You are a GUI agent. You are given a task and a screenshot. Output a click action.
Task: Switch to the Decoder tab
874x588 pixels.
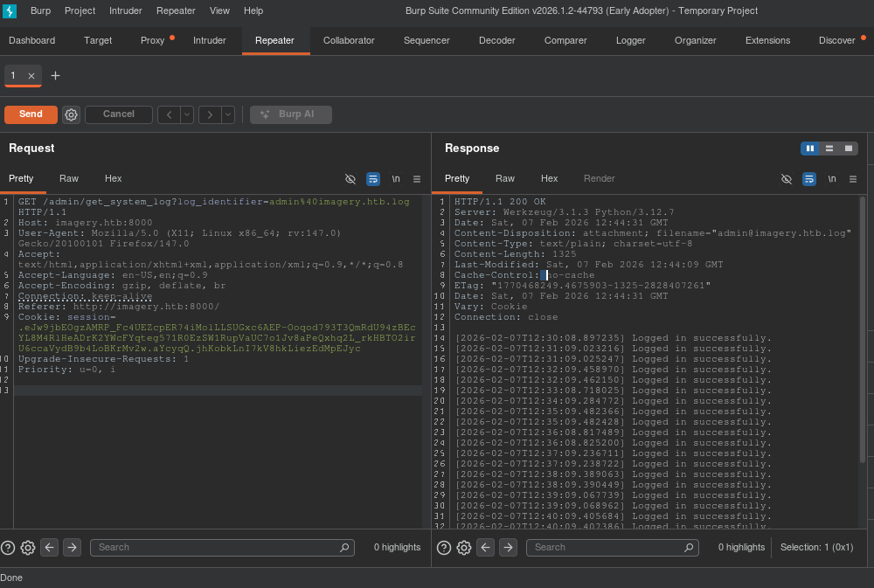(x=496, y=40)
